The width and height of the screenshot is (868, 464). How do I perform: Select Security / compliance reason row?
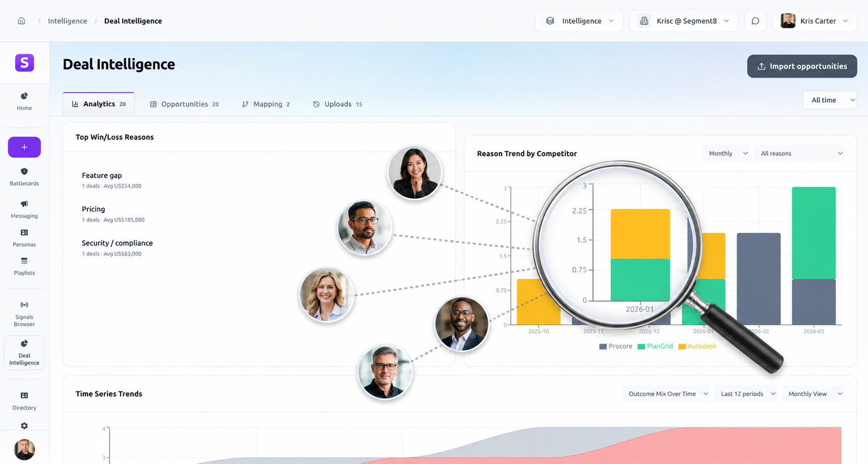click(117, 247)
